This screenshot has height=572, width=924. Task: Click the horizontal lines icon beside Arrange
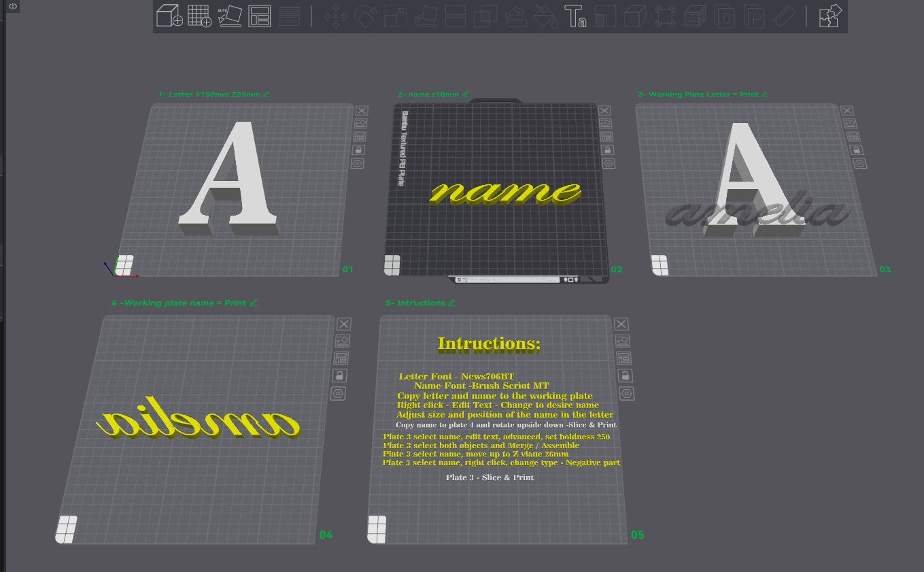point(290,16)
